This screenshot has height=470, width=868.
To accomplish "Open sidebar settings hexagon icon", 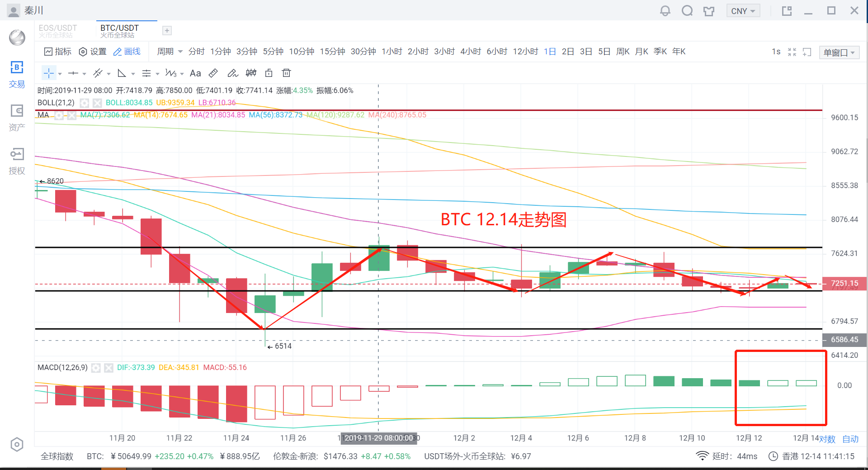I will point(17,445).
